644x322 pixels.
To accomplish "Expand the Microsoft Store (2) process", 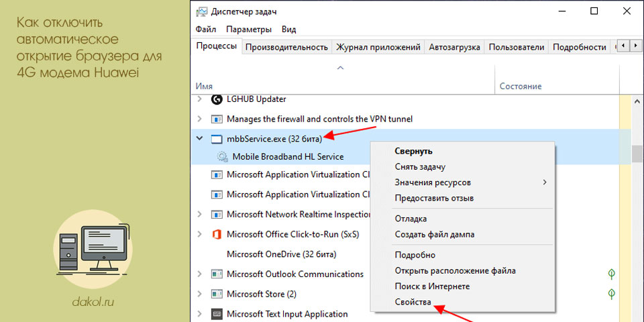I will tap(200, 294).
